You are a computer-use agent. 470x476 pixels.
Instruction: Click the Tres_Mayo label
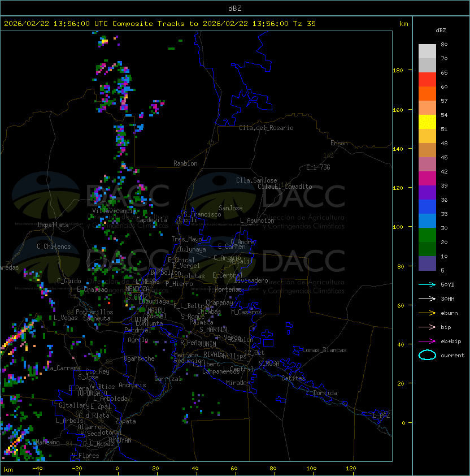[x=186, y=239]
